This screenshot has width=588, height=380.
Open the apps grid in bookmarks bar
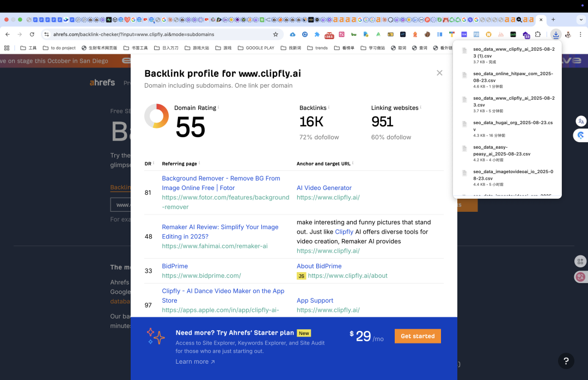click(7, 48)
